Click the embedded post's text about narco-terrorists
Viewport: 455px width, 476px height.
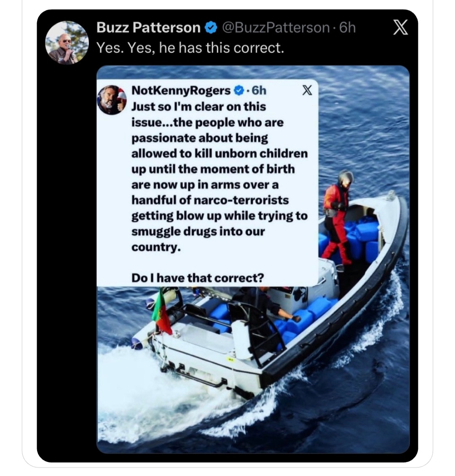[x=219, y=177]
